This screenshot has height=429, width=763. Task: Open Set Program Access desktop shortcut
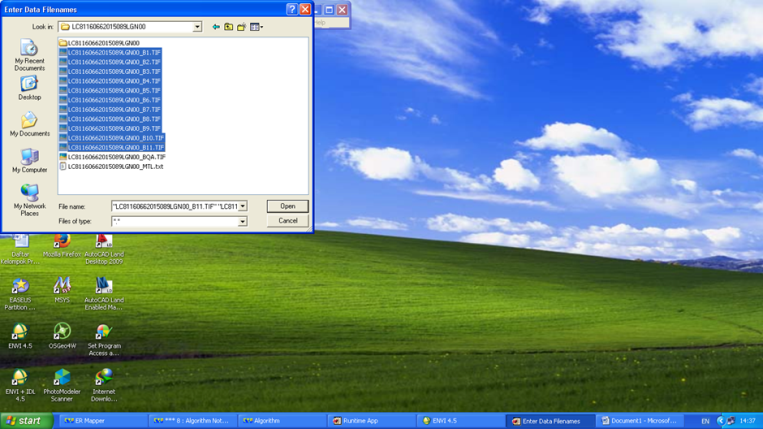pyautogui.click(x=104, y=340)
